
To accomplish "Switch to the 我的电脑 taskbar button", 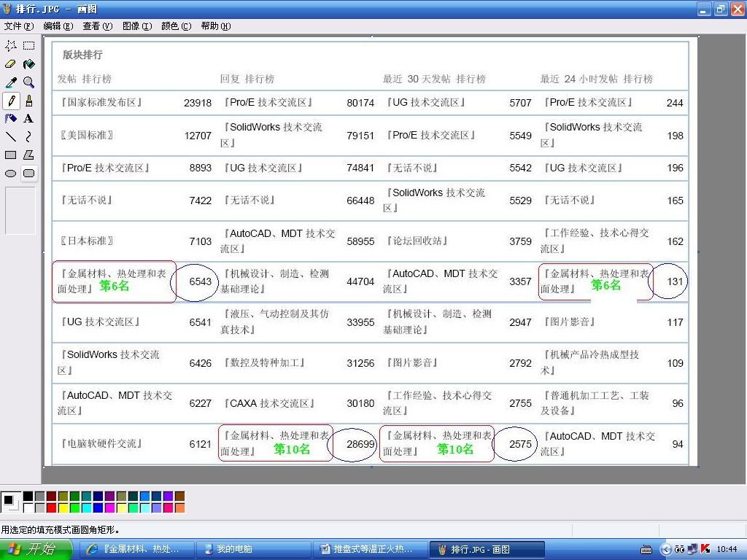I will coord(254,549).
